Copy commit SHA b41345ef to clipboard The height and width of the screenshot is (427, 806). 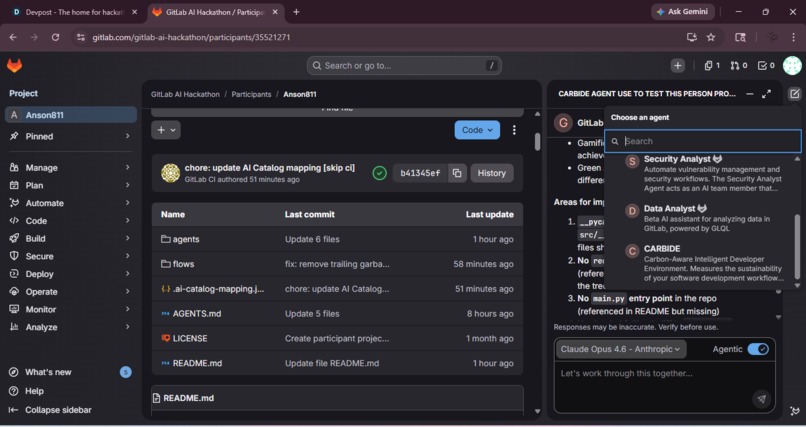457,173
